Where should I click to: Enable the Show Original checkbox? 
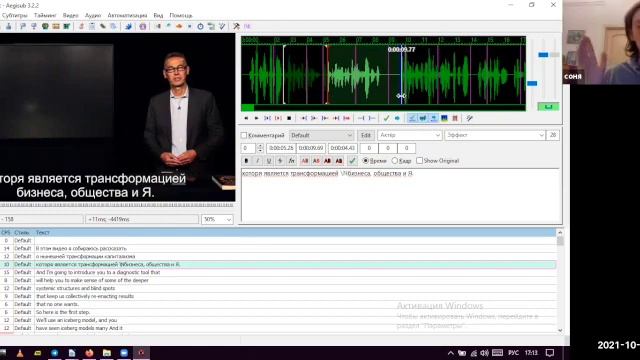(420, 161)
